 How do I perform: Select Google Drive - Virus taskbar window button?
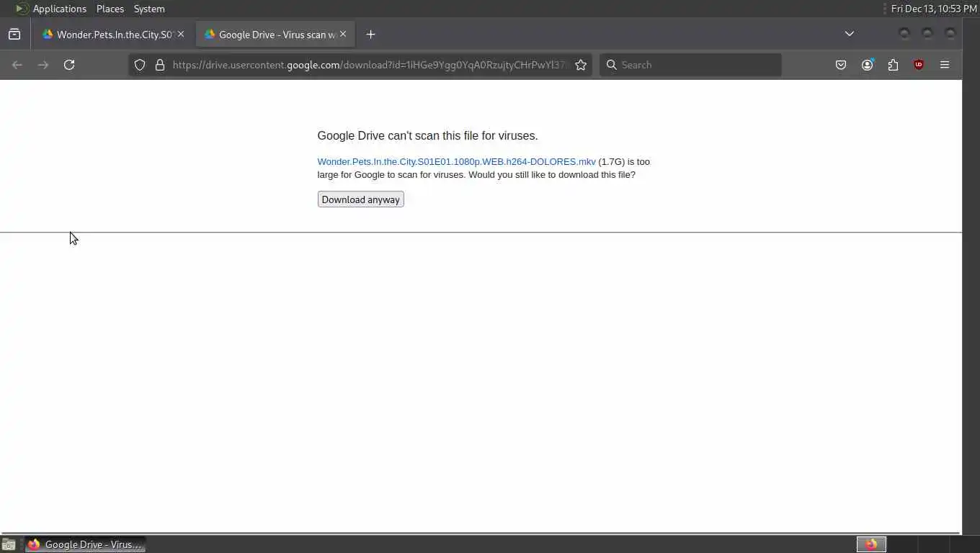tap(85, 544)
